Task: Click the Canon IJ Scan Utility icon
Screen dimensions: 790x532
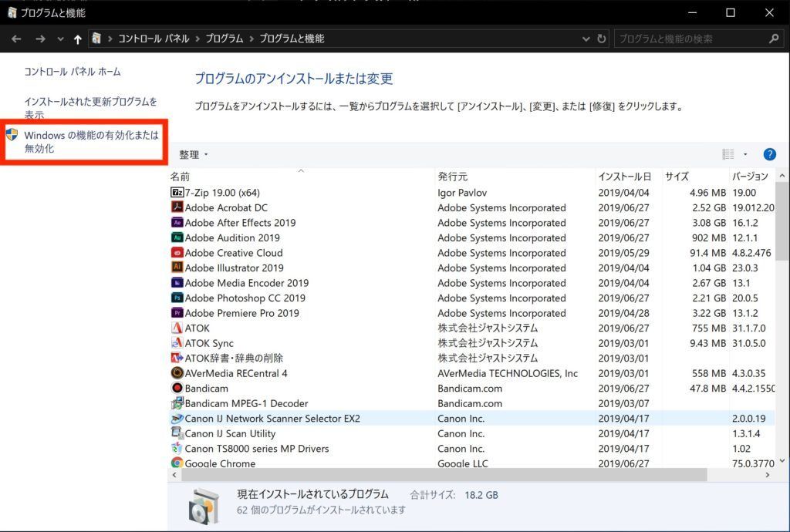Action: click(177, 433)
